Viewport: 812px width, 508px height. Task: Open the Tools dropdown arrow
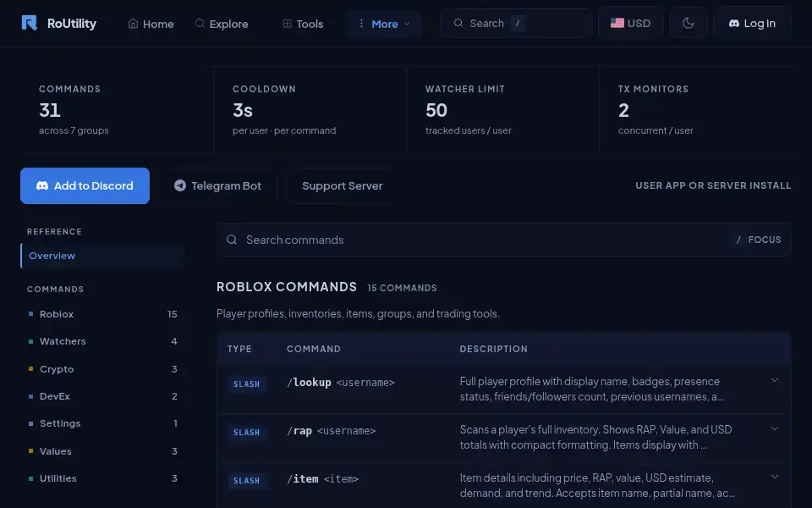332,24
